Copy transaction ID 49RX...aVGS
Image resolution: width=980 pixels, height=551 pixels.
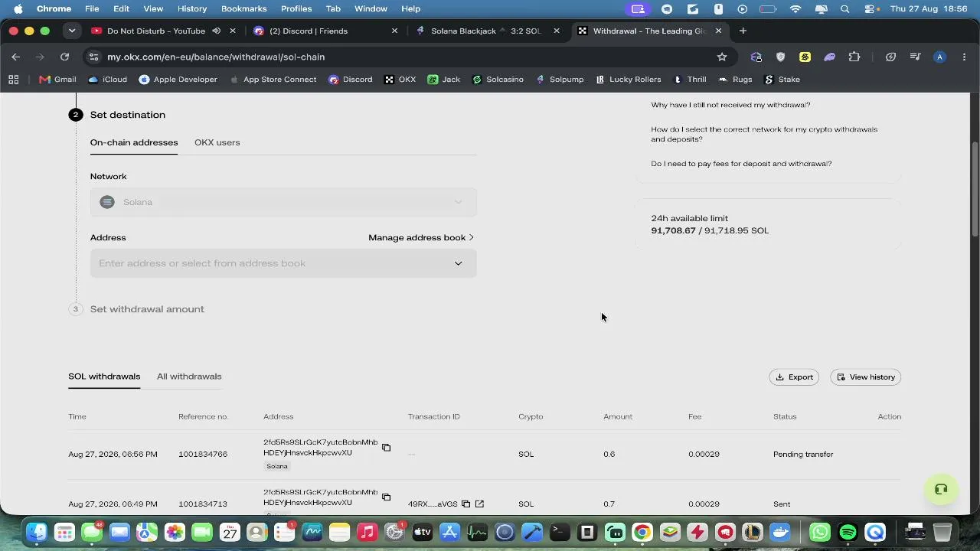[465, 504]
